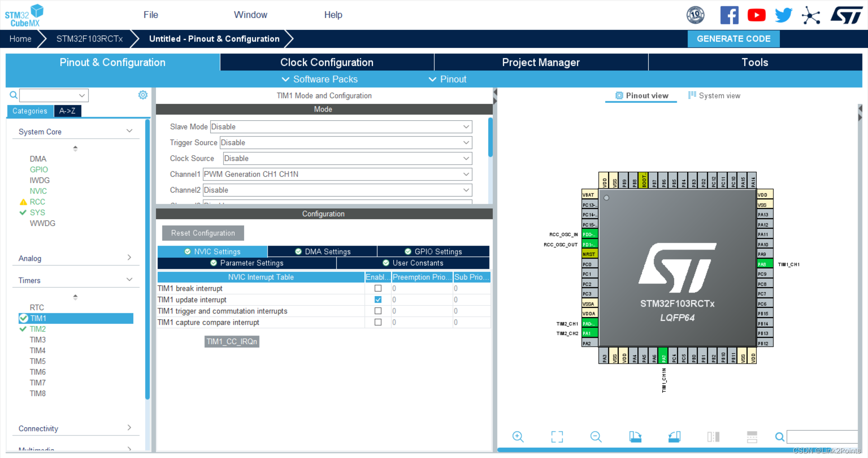Screen dimensions: 868x458
Task: Switch to System view
Action: 714,95
